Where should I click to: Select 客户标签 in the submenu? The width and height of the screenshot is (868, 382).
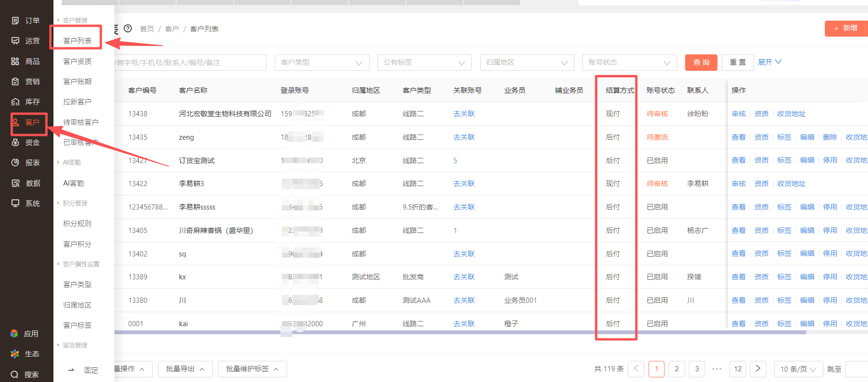(77, 325)
